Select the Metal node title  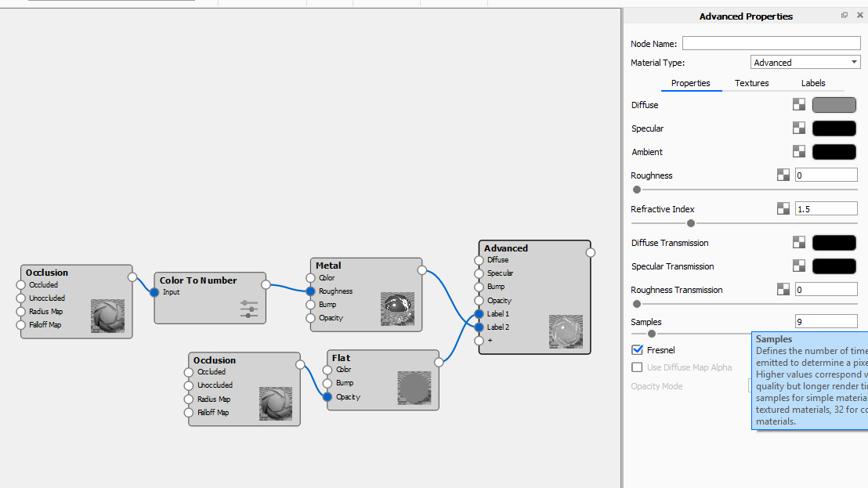point(328,266)
